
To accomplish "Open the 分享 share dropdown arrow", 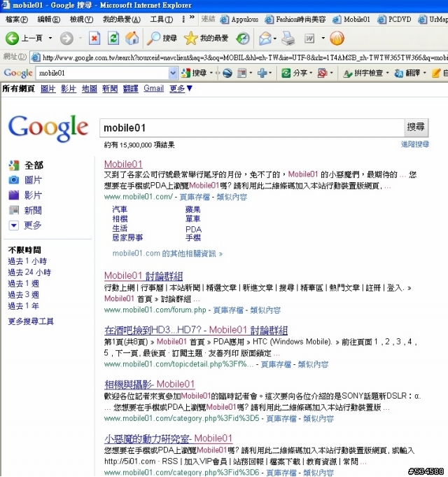I will click(x=310, y=73).
